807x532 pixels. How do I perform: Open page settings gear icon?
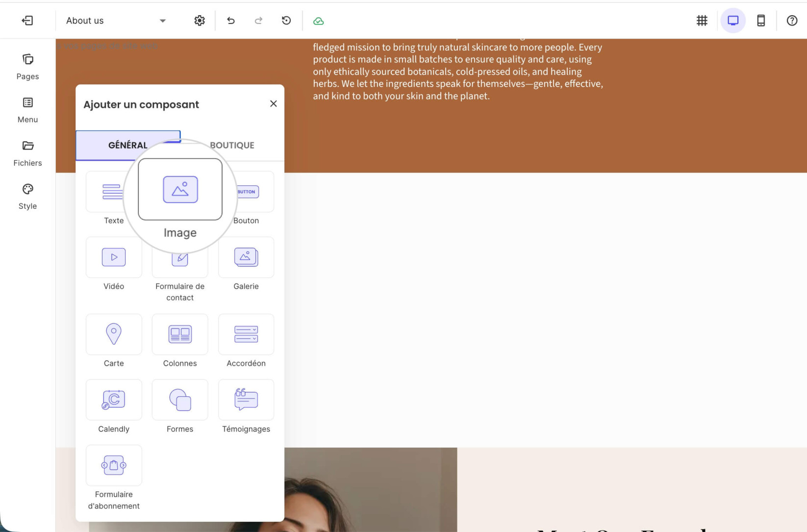[200, 21]
